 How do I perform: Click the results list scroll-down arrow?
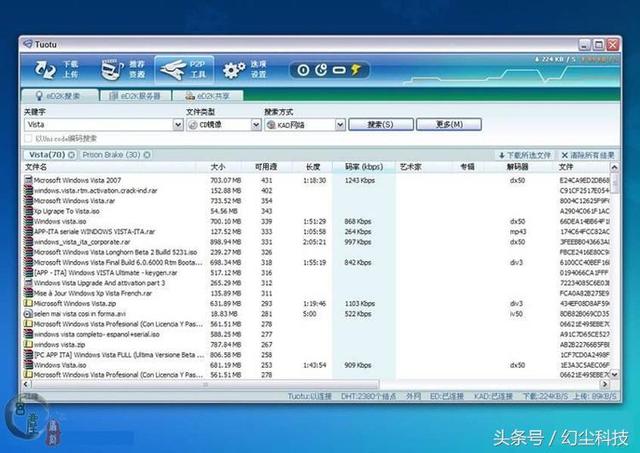coord(614,374)
